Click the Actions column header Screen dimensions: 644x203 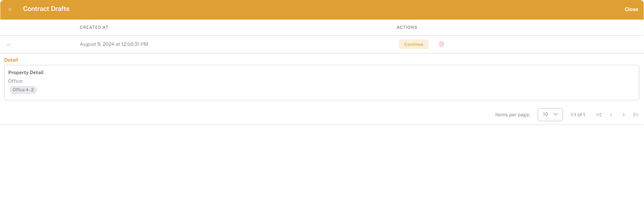pyautogui.click(x=407, y=28)
